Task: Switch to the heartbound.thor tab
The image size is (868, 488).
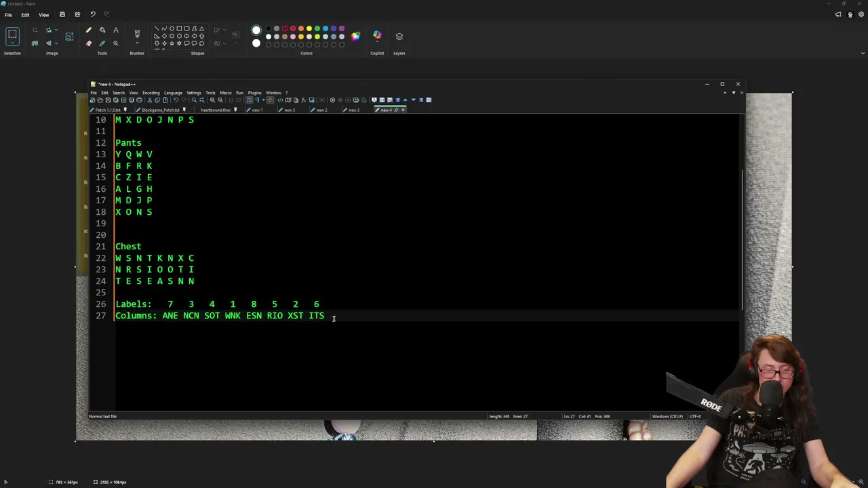Action: pyautogui.click(x=216, y=110)
